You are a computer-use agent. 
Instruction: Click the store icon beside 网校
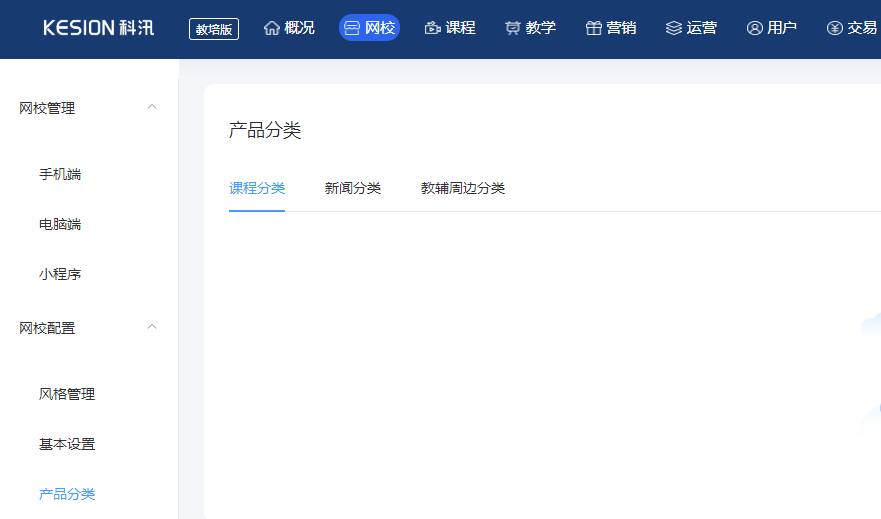352,28
